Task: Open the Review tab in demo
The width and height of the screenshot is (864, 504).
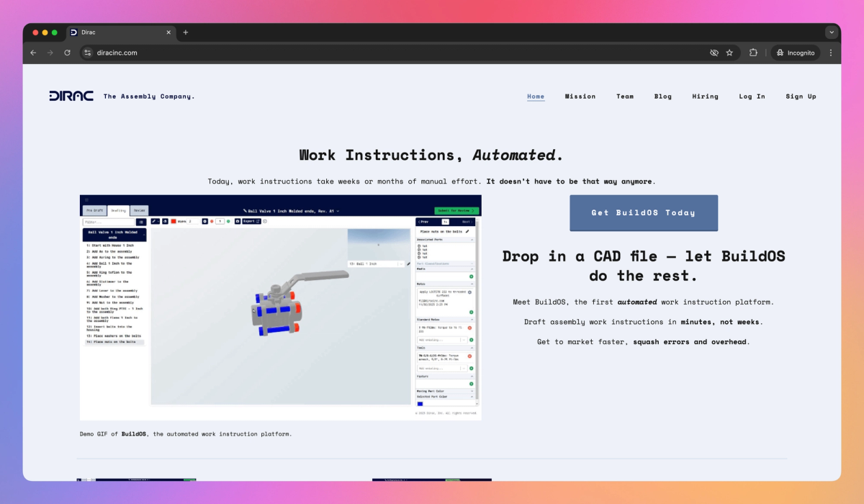Action: 139,210
